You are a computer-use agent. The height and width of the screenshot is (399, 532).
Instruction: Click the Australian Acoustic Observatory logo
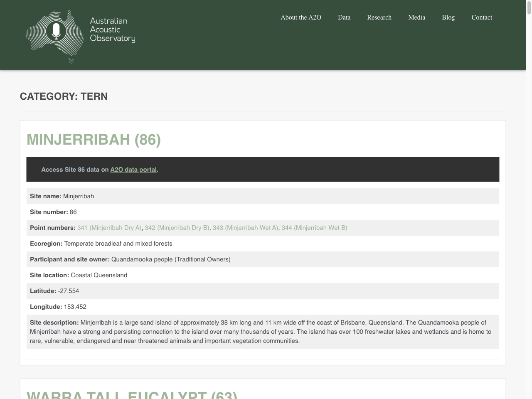(x=80, y=36)
